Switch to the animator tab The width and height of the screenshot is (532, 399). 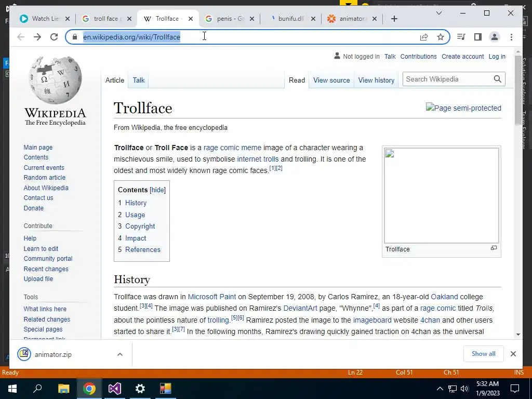(x=352, y=19)
